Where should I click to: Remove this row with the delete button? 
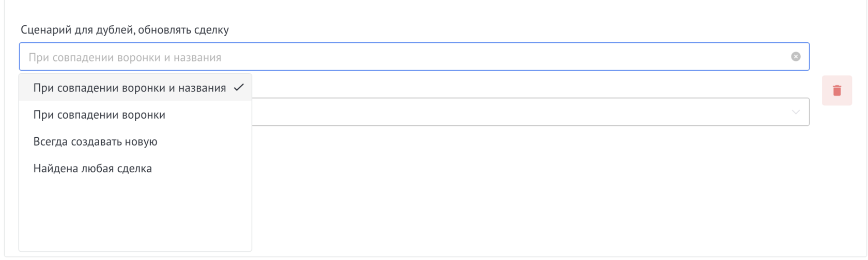pos(837,91)
